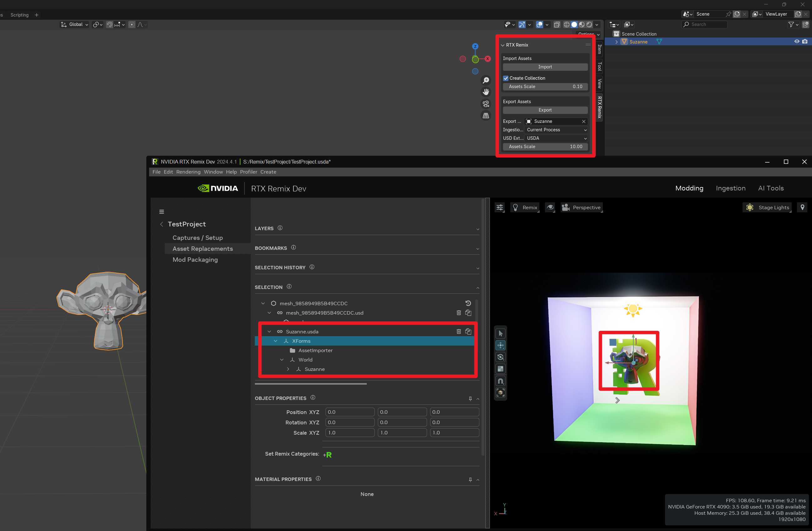Click the Search field in Blender outliner
Image resolution: width=812 pixels, height=531 pixels.
tap(704, 24)
